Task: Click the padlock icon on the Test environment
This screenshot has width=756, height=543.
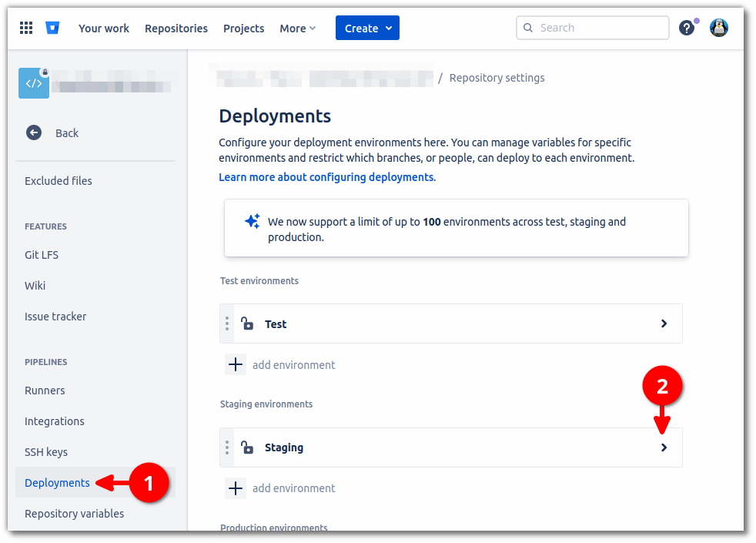Action: pos(247,323)
